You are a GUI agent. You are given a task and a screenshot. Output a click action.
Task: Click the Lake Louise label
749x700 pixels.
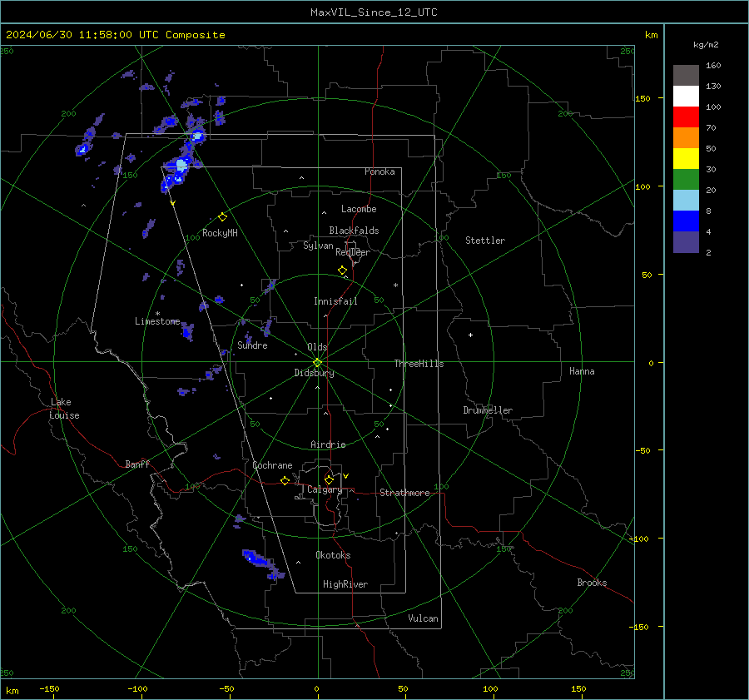pyautogui.click(x=64, y=409)
